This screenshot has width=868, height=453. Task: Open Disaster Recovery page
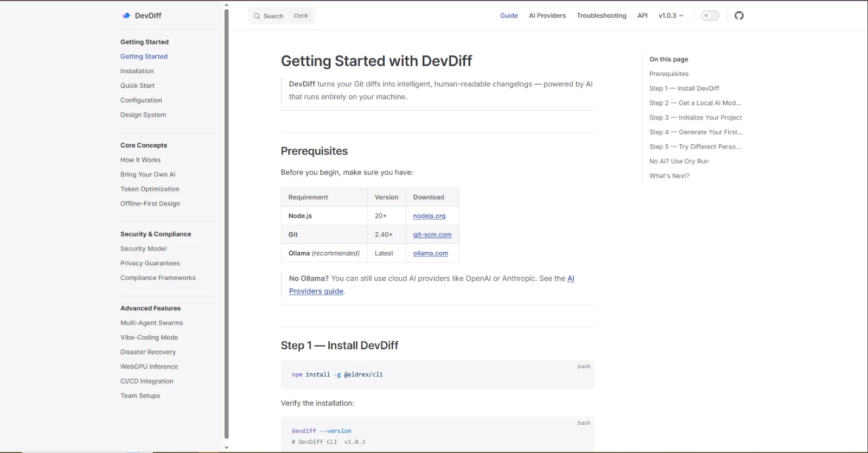pos(148,353)
